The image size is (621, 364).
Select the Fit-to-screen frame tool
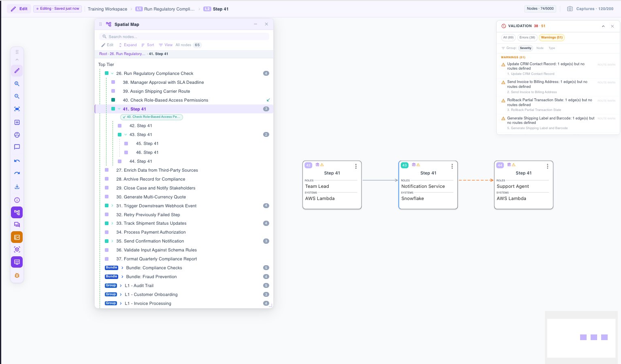[17, 109]
